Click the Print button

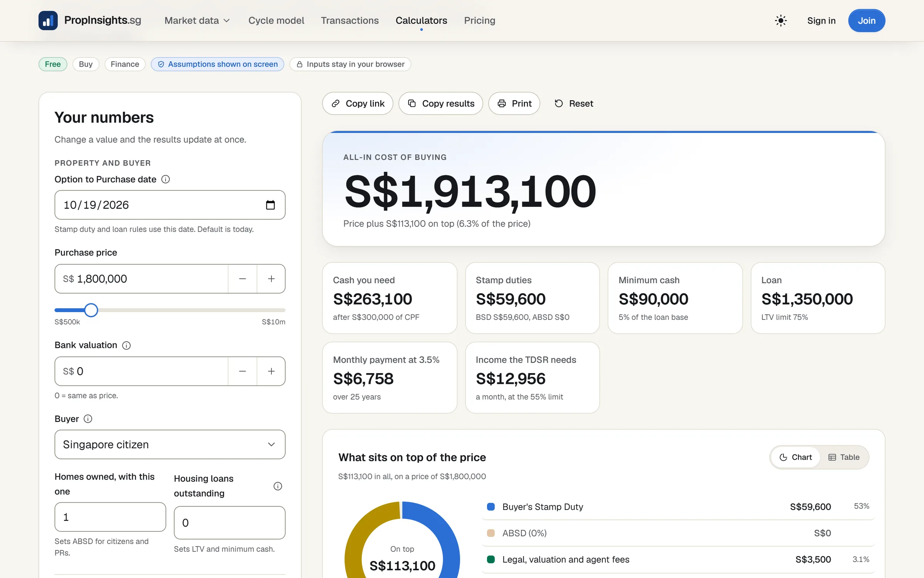(514, 103)
